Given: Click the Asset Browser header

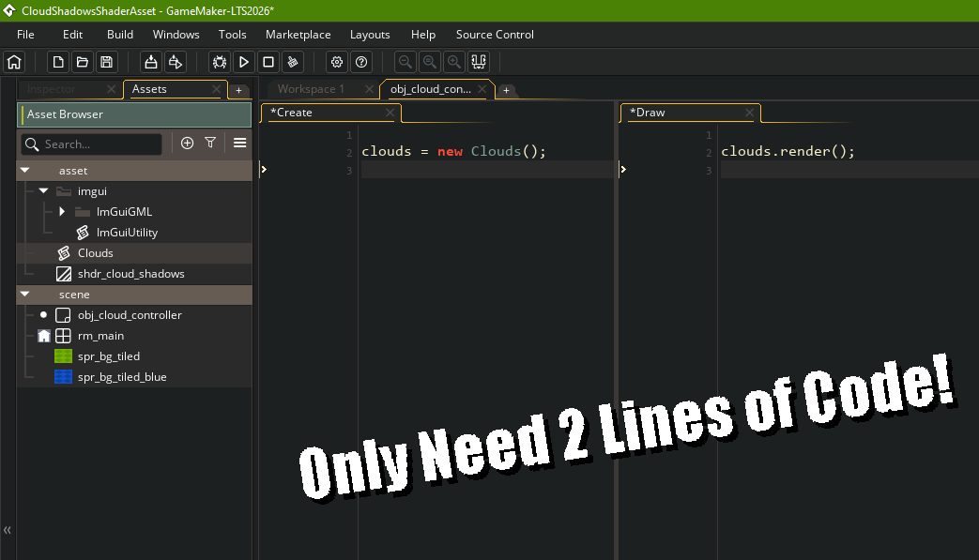Looking at the screenshot, I should click(x=134, y=114).
